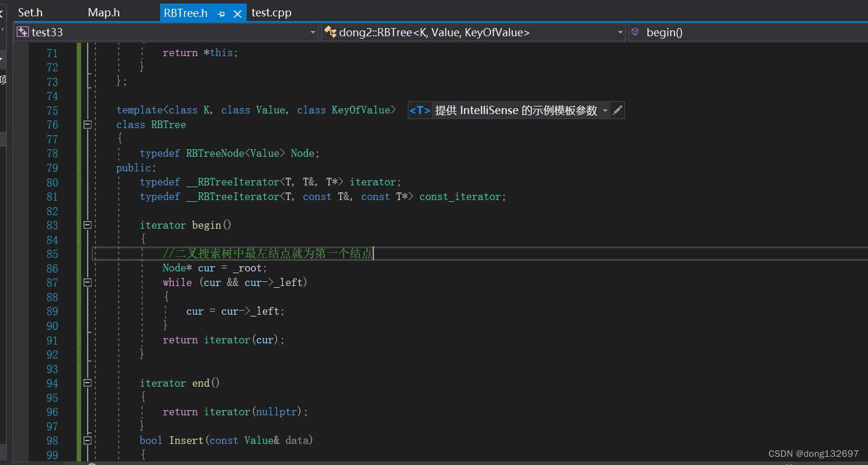
Task: Click 'return iterator(nullptr);' statement
Action: pyautogui.click(x=236, y=412)
